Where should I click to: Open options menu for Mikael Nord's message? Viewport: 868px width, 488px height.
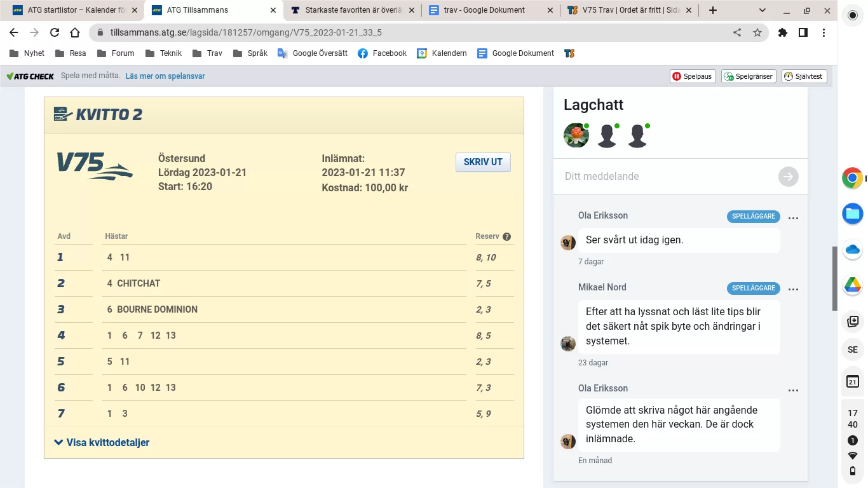[793, 289]
